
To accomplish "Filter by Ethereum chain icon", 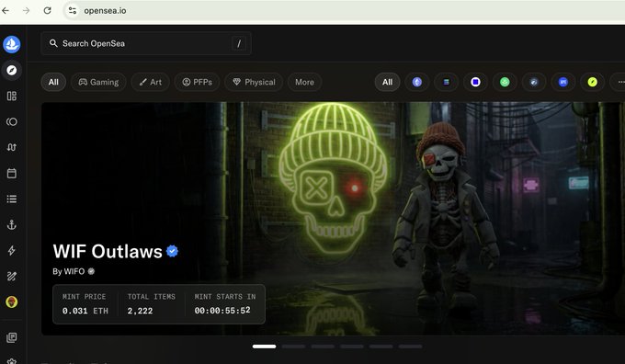I will coord(417,82).
